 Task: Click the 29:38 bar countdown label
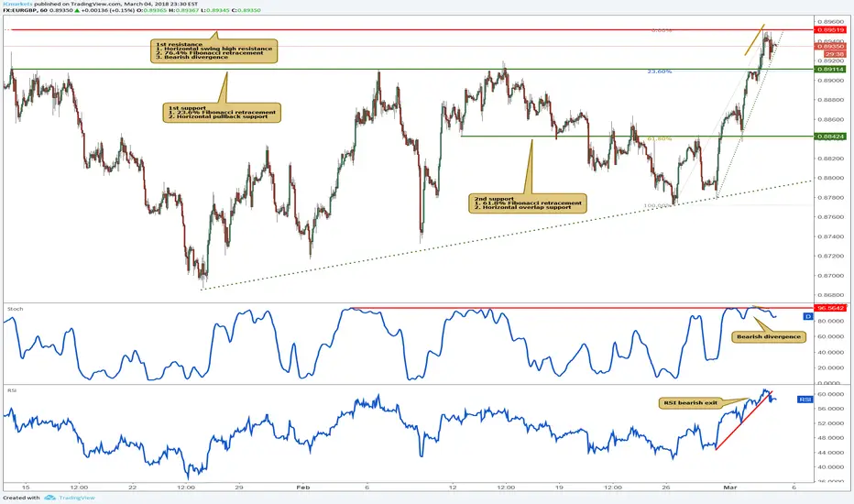pyautogui.click(x=834, y=54)
